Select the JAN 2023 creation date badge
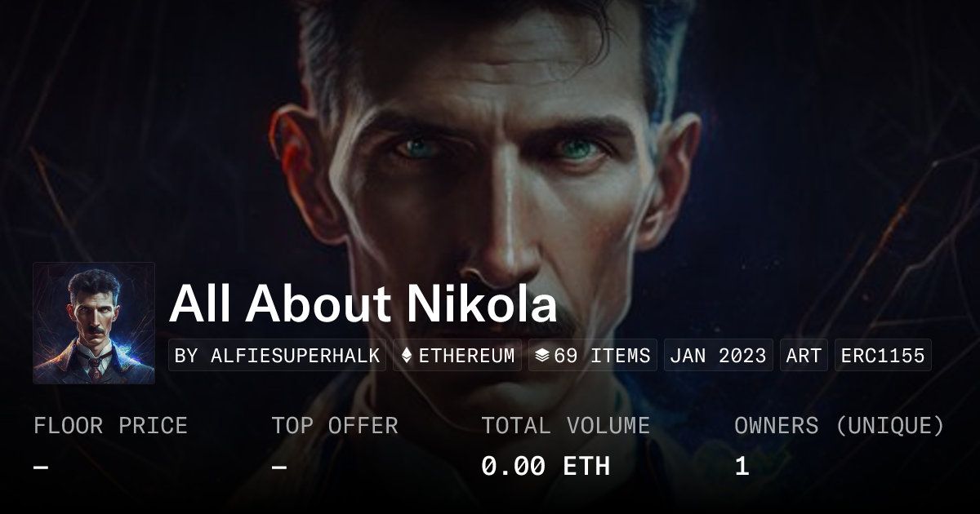This screenshot has width=980, height=514. click(x=718, y=356)
